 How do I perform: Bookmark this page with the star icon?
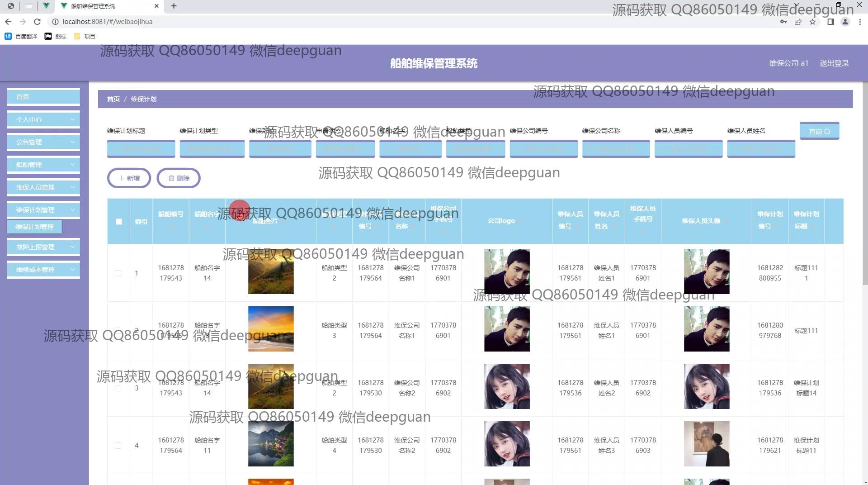812,22
